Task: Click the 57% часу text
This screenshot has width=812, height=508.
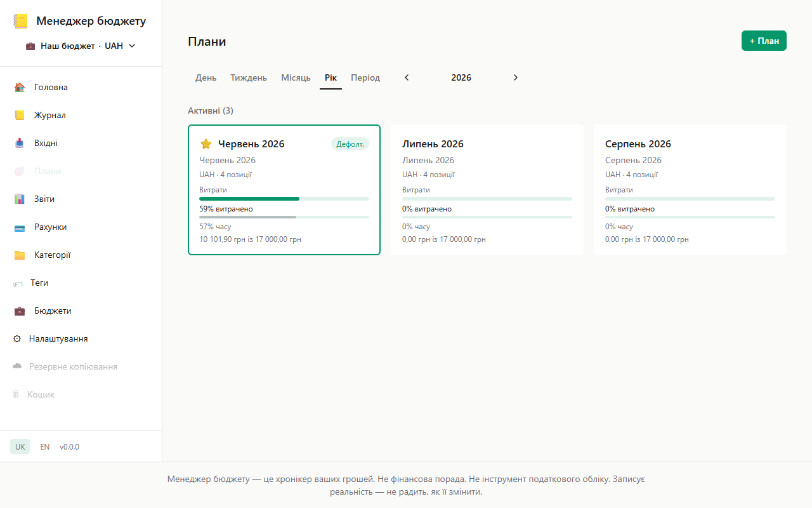Action: (x=215, y=227)
